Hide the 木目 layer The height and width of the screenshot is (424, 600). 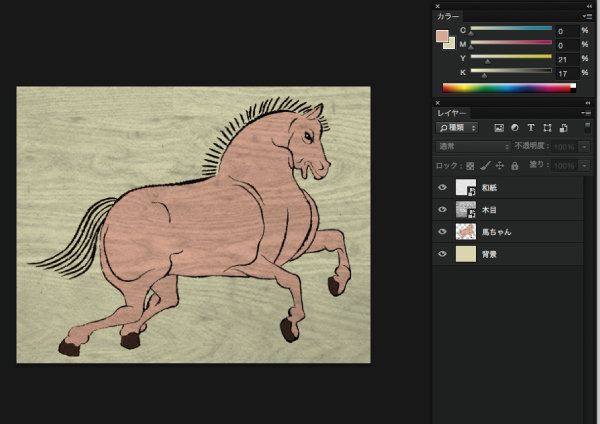tap(443, 210)
